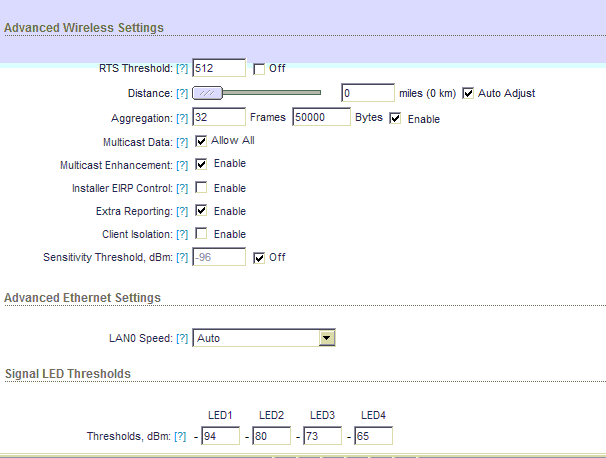The width and height of the screenshot is (606, 458).
Task: Enable the Client Isolation checkbox
Action: click(x=201, y=233)
